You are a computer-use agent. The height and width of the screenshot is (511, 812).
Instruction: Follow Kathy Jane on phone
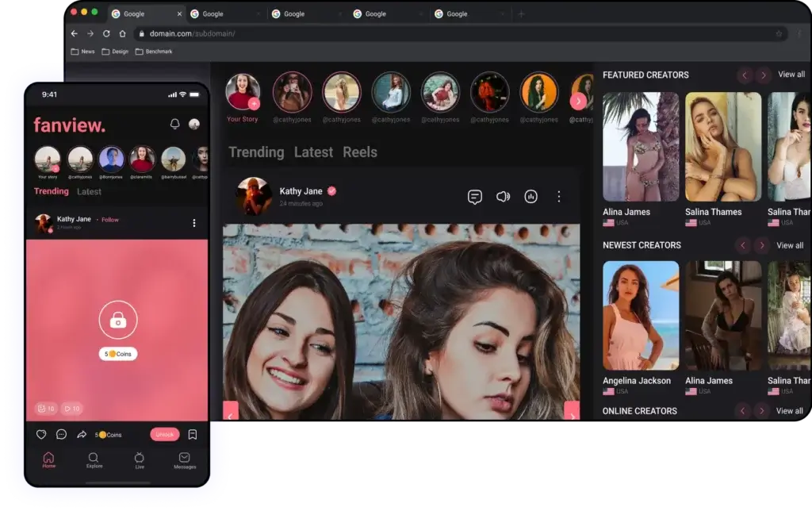pos(109,220)
